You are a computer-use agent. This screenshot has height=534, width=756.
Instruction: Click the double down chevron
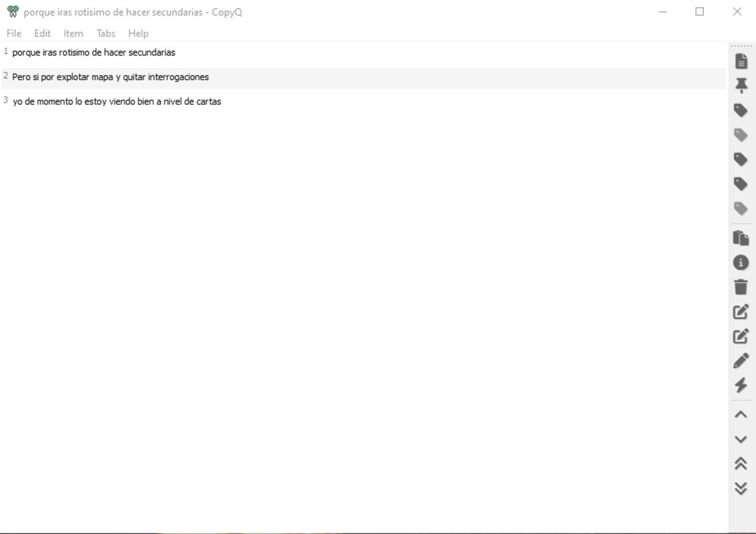click(x=741, y=488)
